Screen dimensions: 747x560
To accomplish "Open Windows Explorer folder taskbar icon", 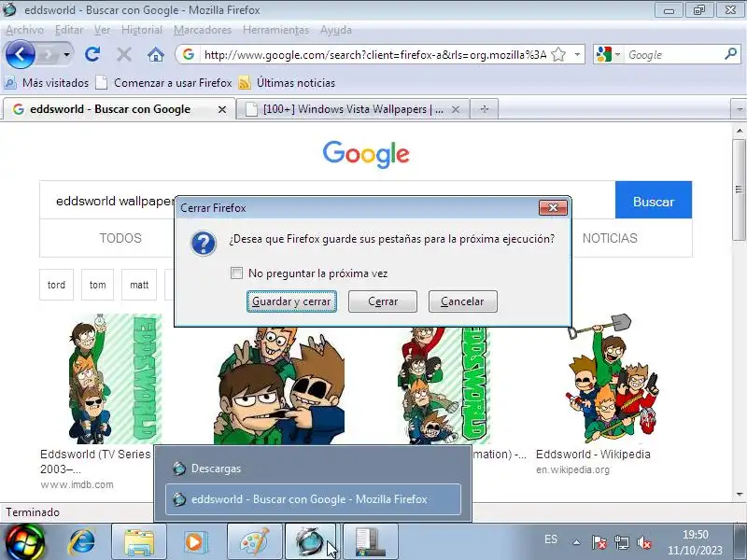I will pos(139,541).
